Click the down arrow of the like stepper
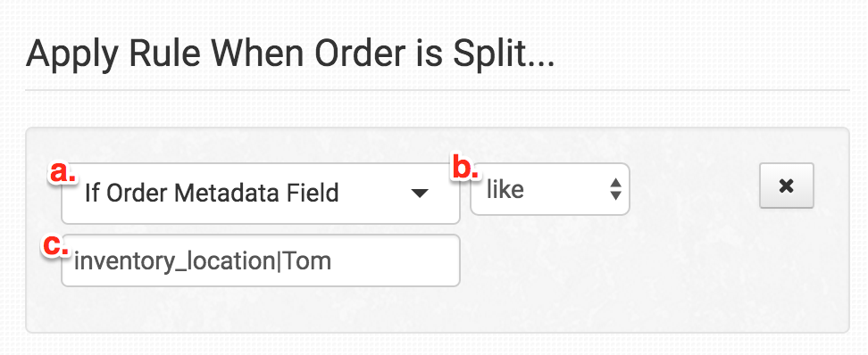This screenshot has width=868, height=355. [x=615, y=195]
